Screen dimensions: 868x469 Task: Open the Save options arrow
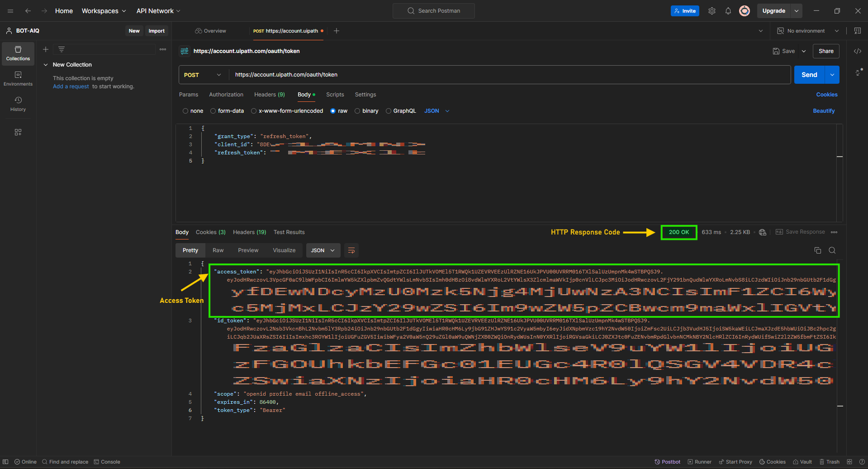tap(804, 51)
